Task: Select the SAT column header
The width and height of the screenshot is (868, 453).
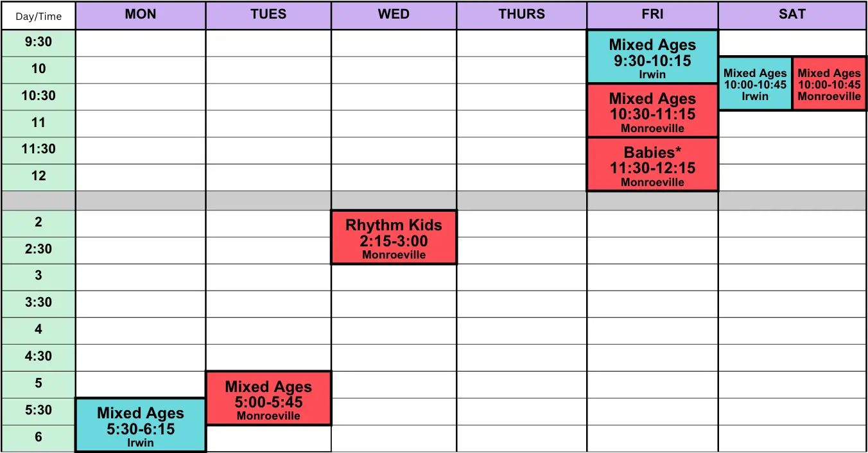Action: tap(792, 15)
